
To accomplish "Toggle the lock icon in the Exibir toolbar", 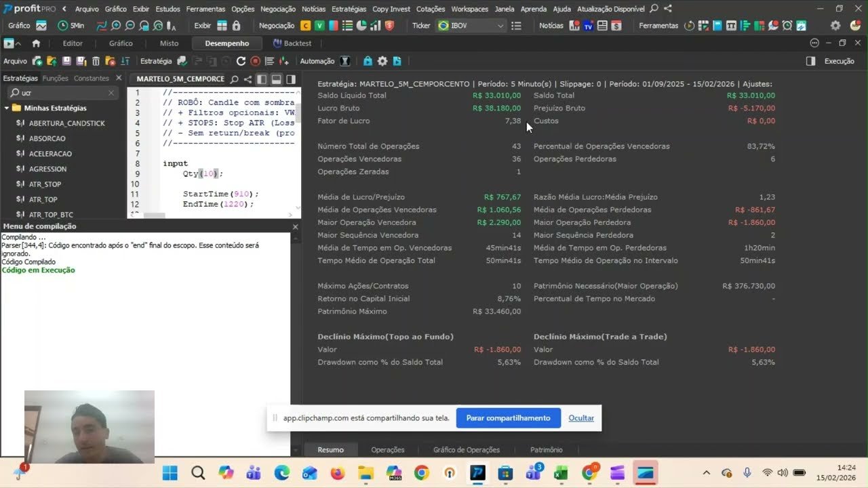I will tap(237, 25).
